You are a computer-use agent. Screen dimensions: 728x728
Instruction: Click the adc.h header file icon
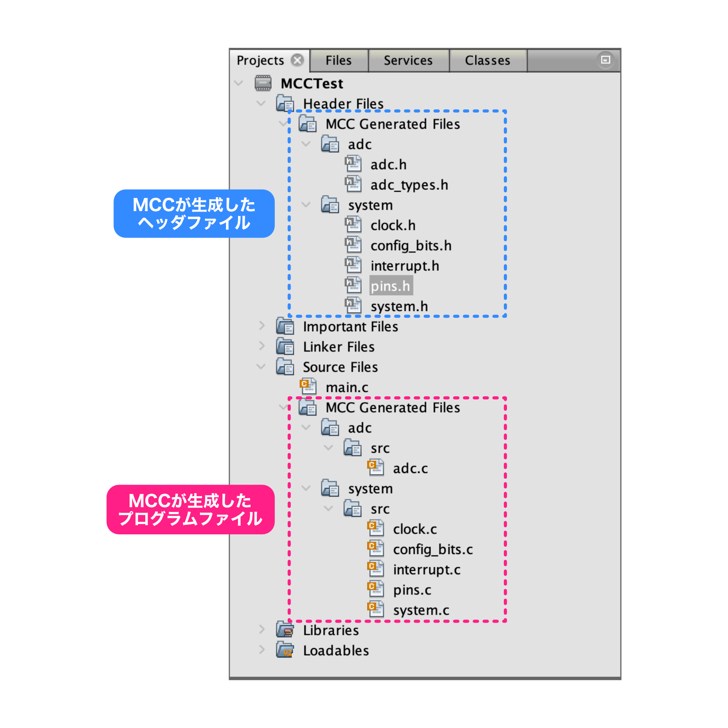coord(353,164)
